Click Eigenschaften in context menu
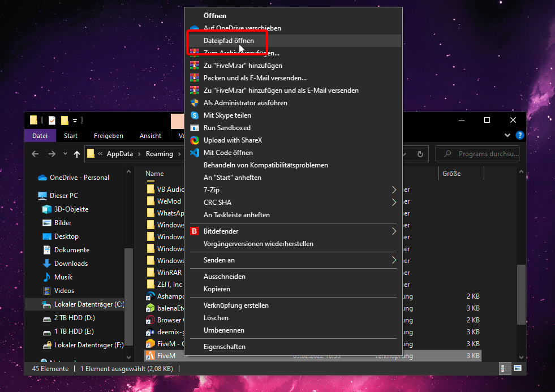555x392 pixels. pos(224,347)
